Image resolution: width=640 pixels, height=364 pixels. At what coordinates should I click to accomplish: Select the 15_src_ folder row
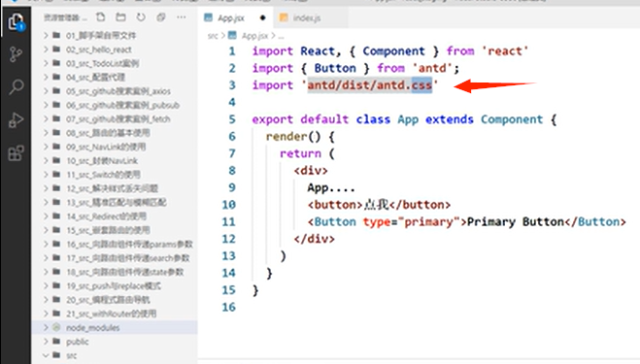[x=115, y=230]
